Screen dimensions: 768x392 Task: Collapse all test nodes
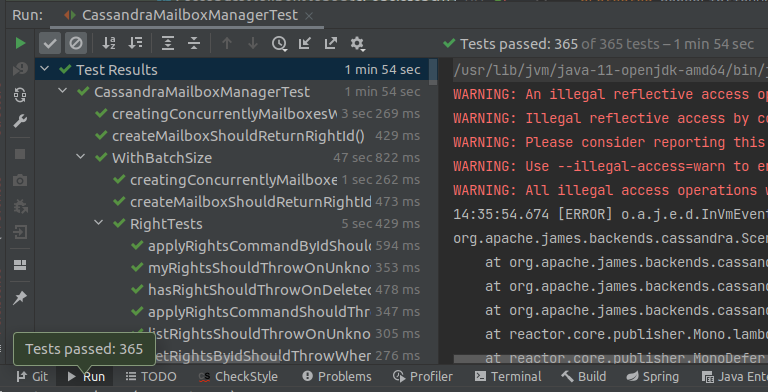point(194,43)
